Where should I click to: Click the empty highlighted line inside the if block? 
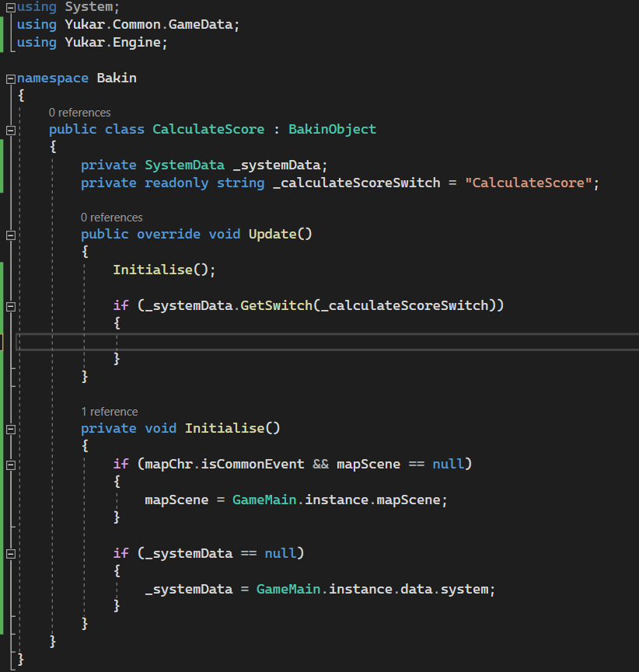point(326,342)
